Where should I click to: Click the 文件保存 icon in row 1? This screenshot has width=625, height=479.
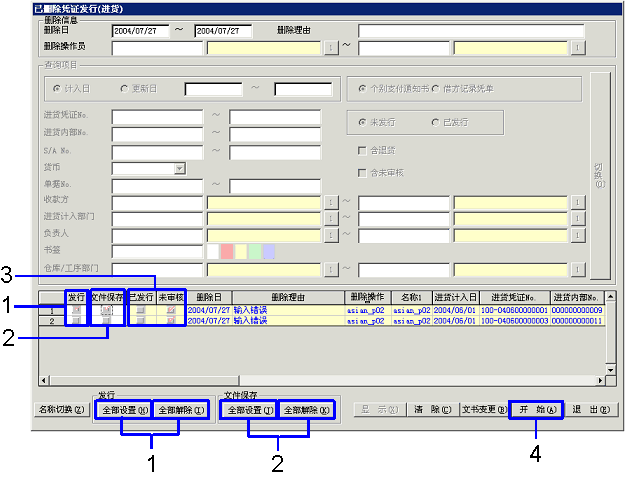(x=105, y=311)
